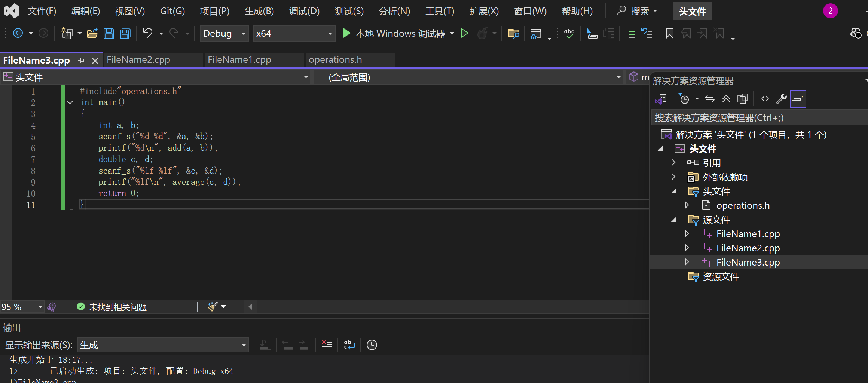Toggle show all files in Solution Explorer
This screenshot has width=868, height=383.
tap(743, 99)
